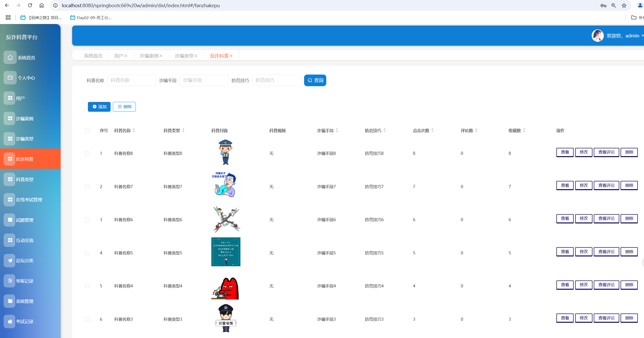Focus the 诈骗手段 search input field
The image size is (644, 338).
[204, 80]
